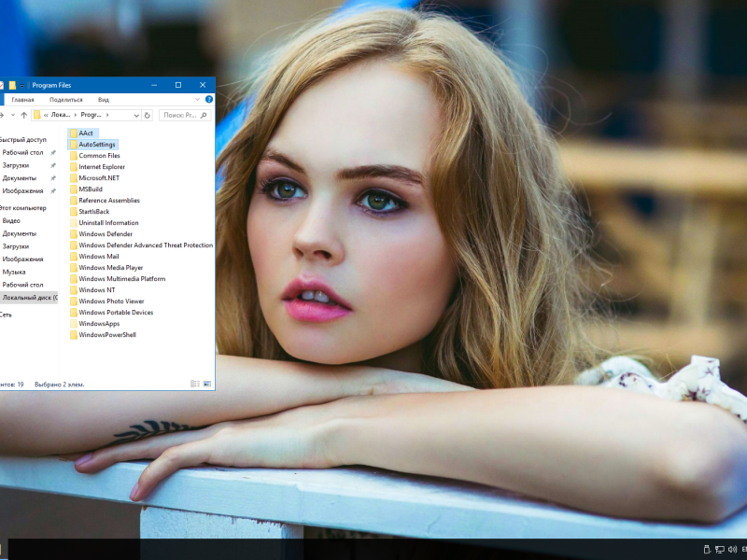Click the Safely Remove Hardware tray icon

(x=707, y=550)
